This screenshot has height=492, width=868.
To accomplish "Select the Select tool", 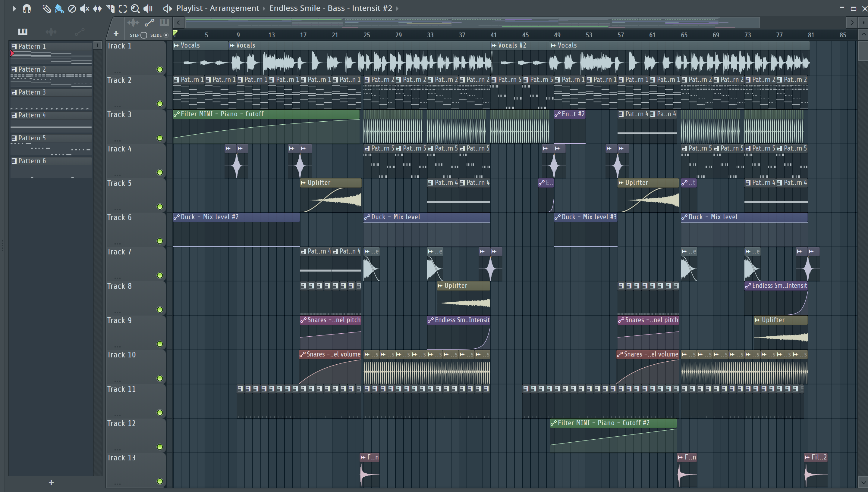I will [x=123, y=8].
